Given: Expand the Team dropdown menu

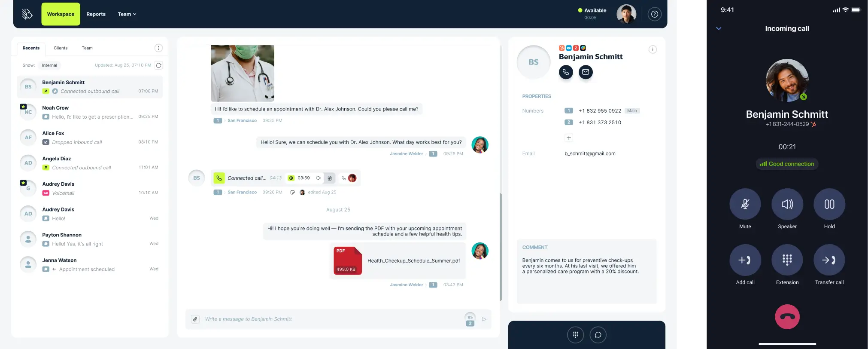Looking at the screenshot, I should (x=127, y=14).
